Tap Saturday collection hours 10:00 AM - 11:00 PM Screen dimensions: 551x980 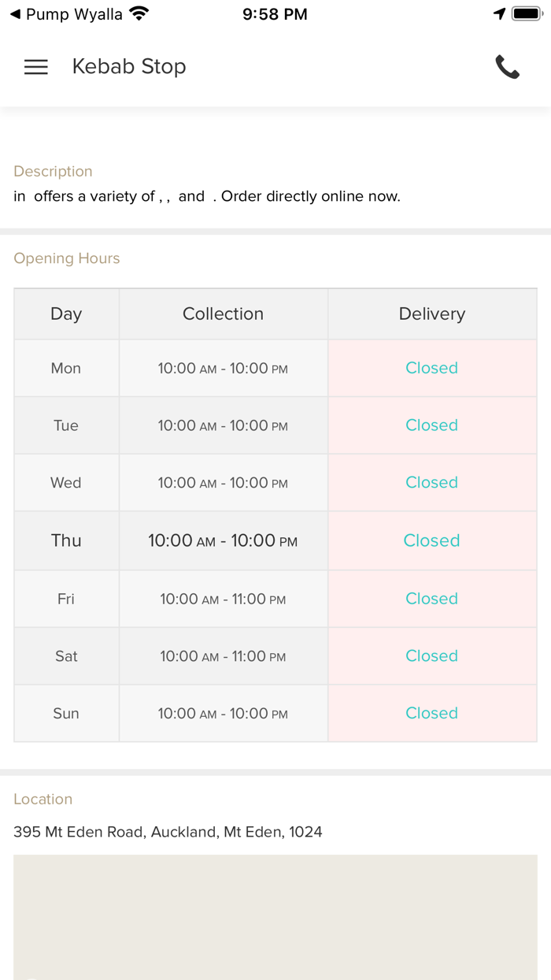click(x=223, y=656)
